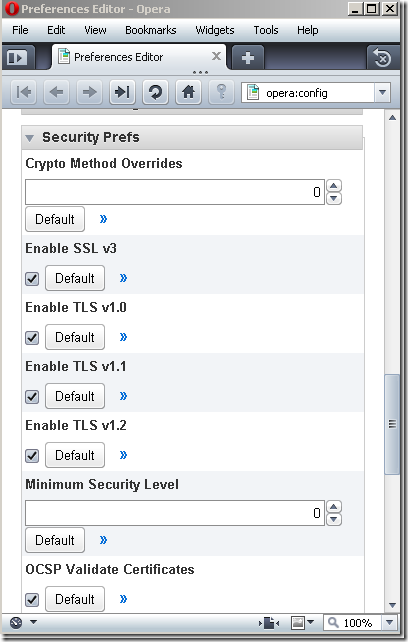Disable the OCSP Validate Certificates checkbox
The height and width of the screenshot is (642, 408).
point(32,600)
